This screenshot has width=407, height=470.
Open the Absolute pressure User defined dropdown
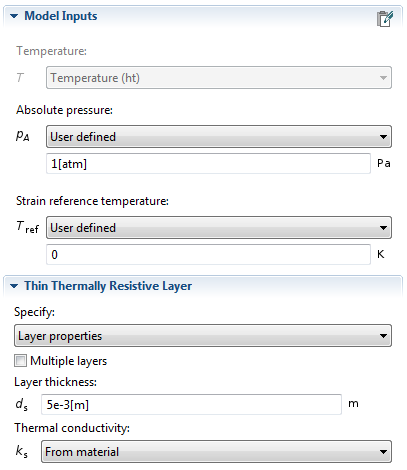(219, 137)
